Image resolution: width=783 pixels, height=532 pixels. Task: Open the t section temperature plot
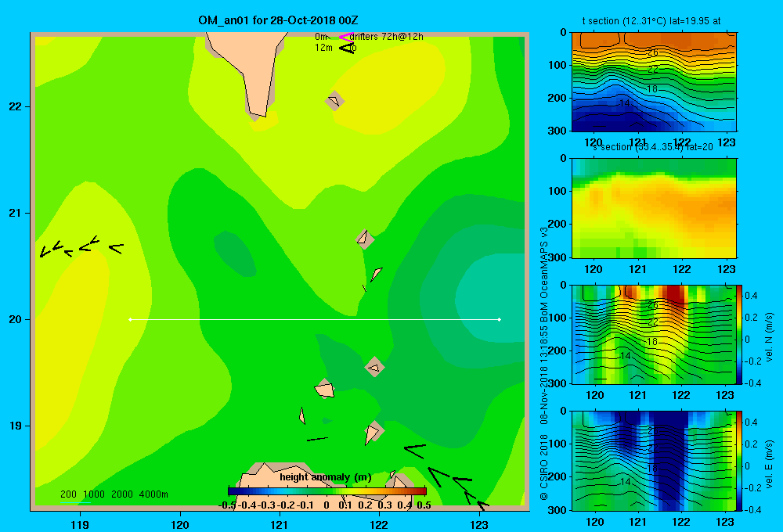click(x=654, y=81)
